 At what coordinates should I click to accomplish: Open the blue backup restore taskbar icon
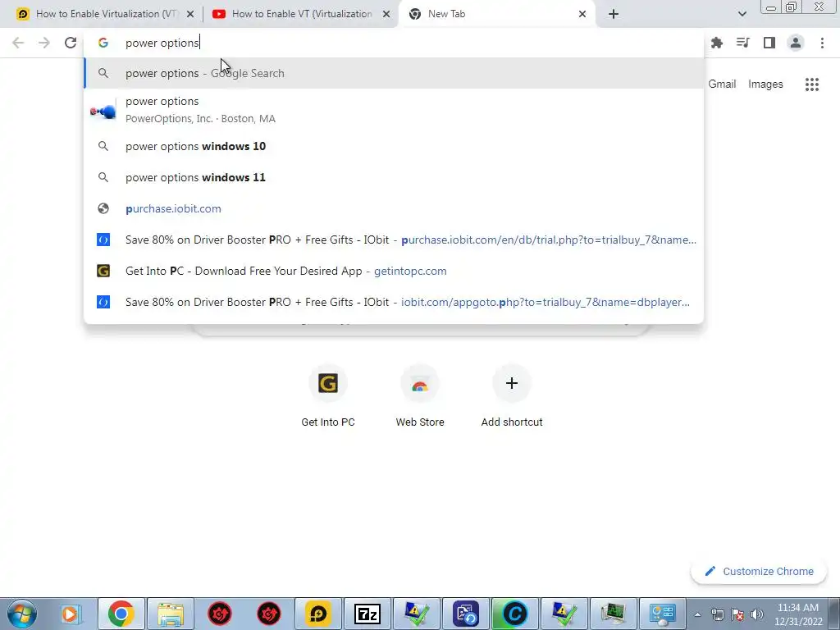pos(465,614)
